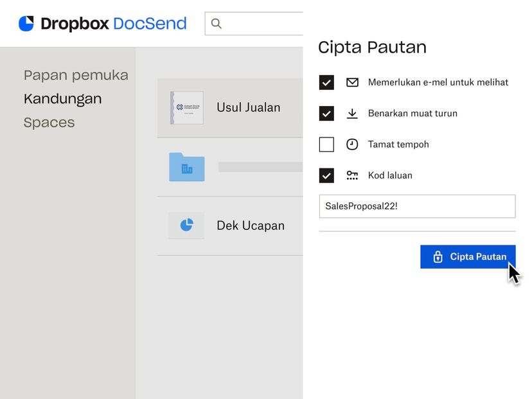Viewport: 532px width, 399px height.
Task: Switch to the Spaces section
Action: pos(49,122)
